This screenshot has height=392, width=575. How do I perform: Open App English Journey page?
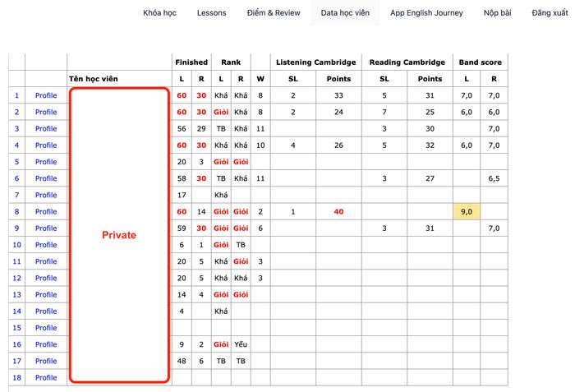coord(426,13)
